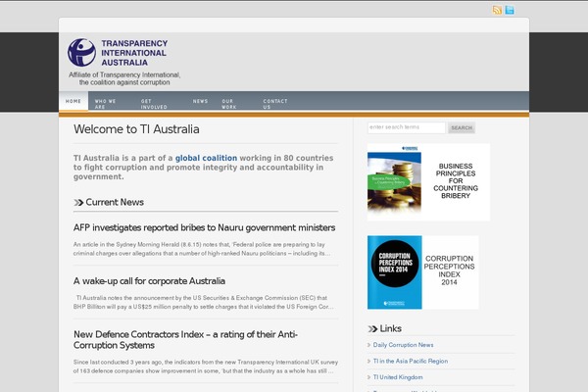
Task: Click the Sydney Morning Herald article excerpt
Action: [202, 249]
